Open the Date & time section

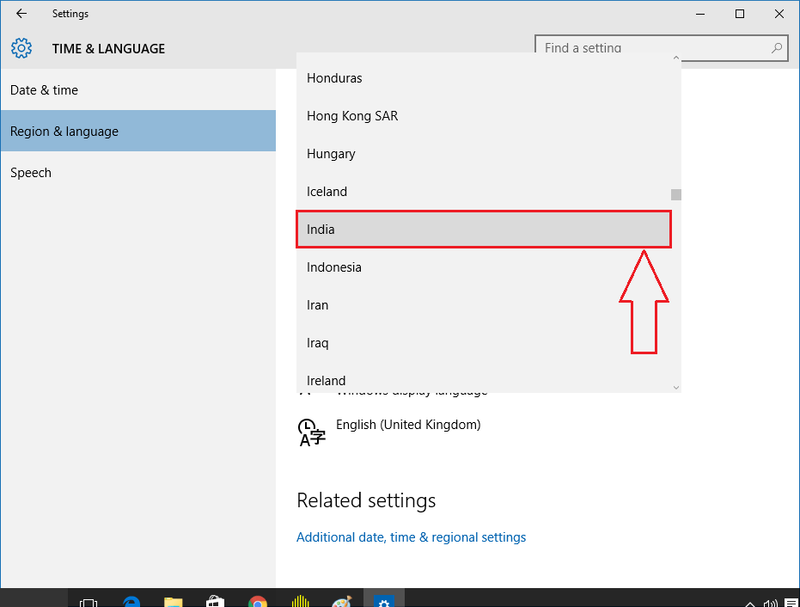[x=138, y=90]
